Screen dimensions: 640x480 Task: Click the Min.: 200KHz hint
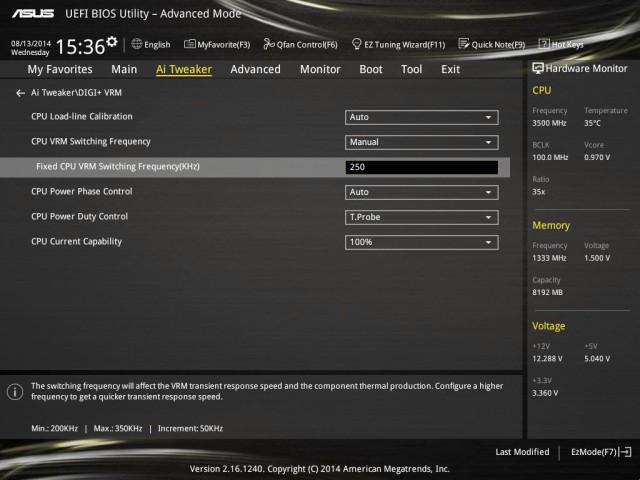click(x=54, y=429)
